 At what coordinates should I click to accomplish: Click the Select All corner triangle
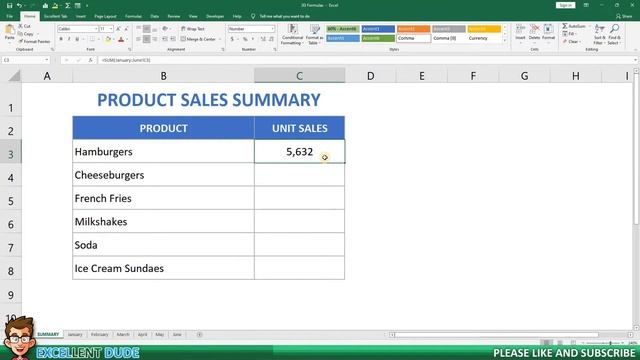14,76
